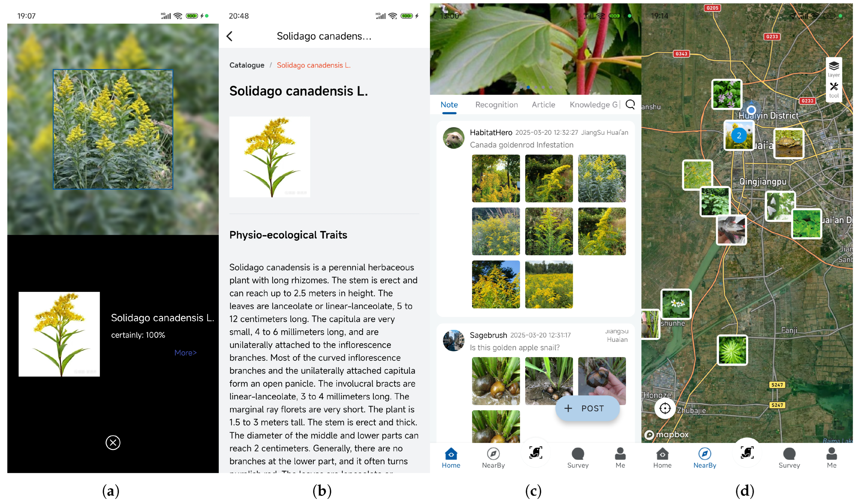This screenshot has height=504, width=858.
Task: Tap Home icon in the map screen bar
Action: pyautogui.click(x=662, y=458)
